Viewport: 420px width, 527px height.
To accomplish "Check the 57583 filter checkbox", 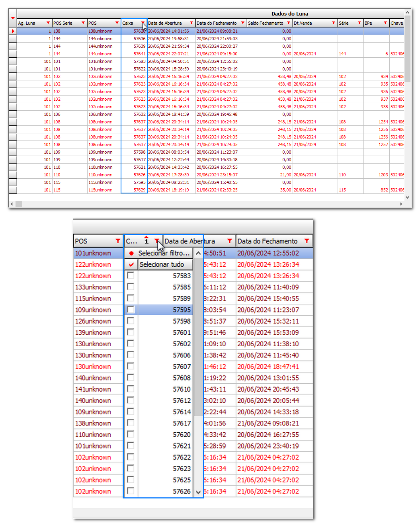I will click(131, 275).
